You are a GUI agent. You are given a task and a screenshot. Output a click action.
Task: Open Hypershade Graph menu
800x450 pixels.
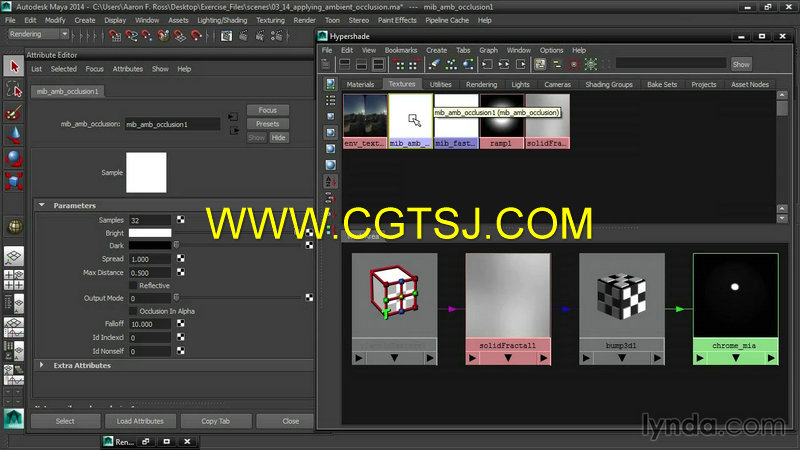[x=488, y=50]
